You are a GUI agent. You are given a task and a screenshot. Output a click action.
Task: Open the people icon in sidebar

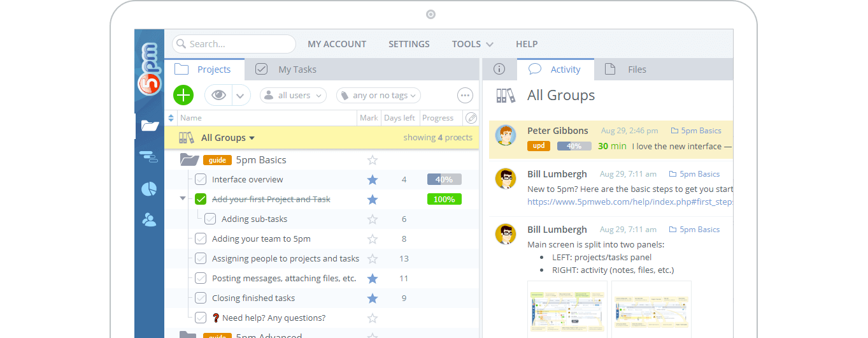point(149,220)
